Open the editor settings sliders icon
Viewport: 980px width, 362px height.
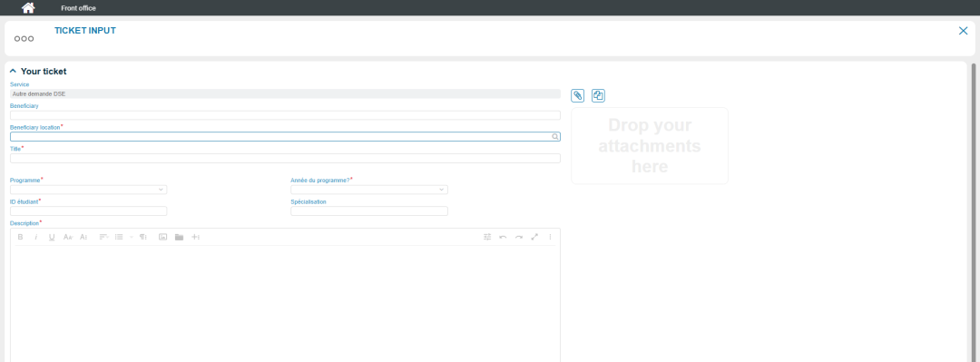click(x=487, y=237)
